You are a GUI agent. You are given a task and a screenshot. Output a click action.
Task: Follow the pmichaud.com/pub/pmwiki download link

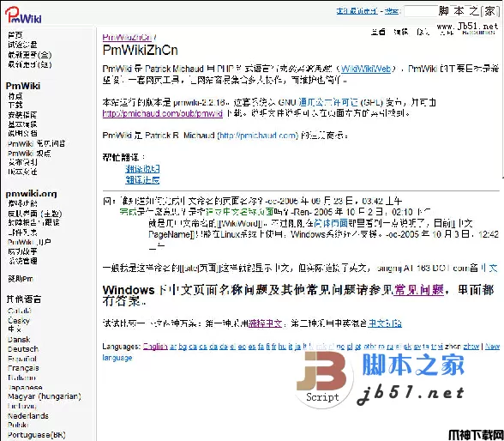pyautogui.click(x=162, y=113)
